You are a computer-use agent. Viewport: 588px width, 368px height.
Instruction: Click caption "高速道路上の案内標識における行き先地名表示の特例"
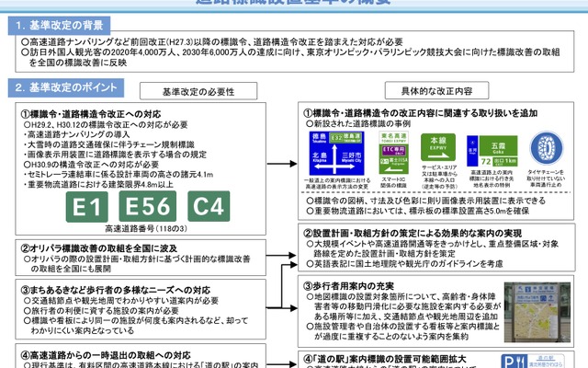pyautogui.click(x=492, y=178)
